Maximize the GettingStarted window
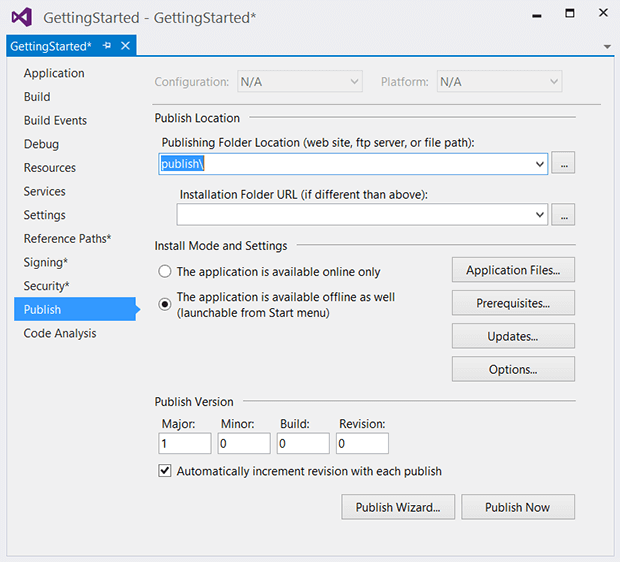Screen dimensions: 620x562 tap(570, 13)
